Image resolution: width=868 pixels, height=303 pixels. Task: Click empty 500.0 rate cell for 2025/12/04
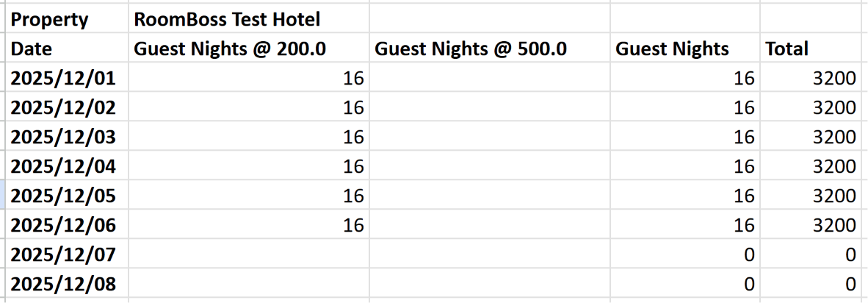489,165
